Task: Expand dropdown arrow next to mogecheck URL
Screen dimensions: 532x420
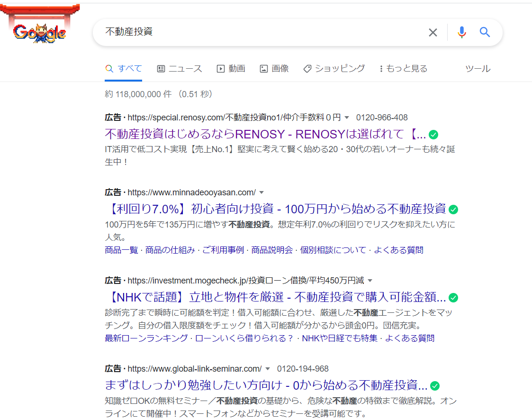Action: click(x=370, y=281)
